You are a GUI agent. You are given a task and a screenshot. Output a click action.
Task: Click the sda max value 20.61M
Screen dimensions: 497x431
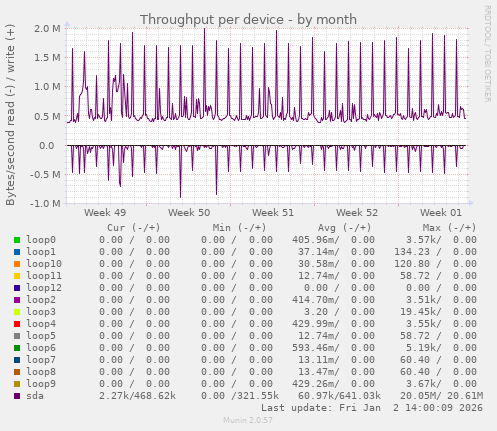pyautogui.click(x=465, y=396)
